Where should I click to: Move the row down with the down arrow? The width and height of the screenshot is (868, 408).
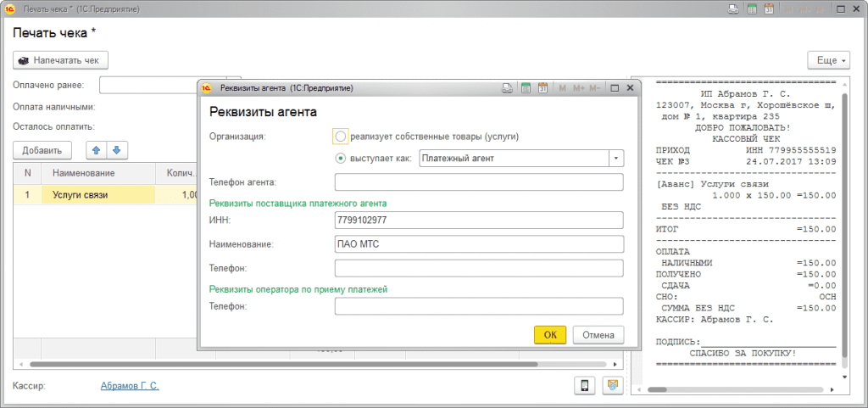(x=116, y=150)
